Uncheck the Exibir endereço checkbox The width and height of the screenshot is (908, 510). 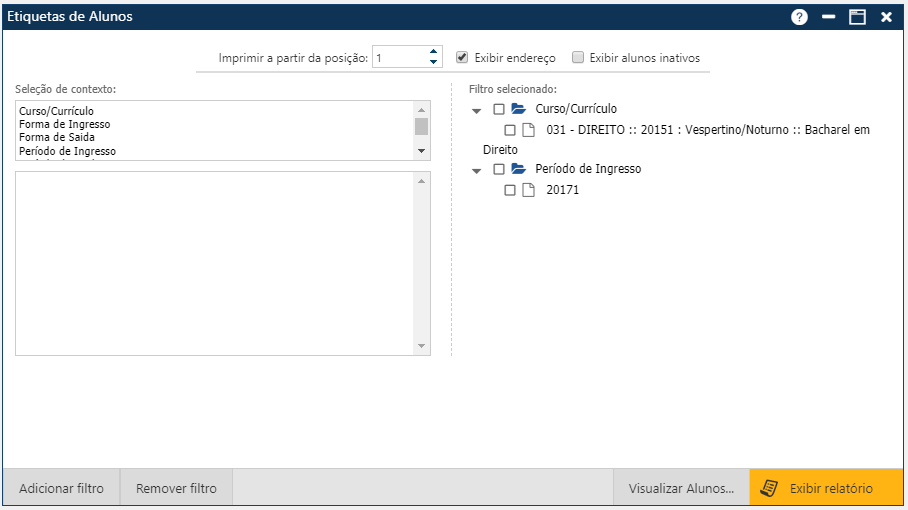pos(462,58)
